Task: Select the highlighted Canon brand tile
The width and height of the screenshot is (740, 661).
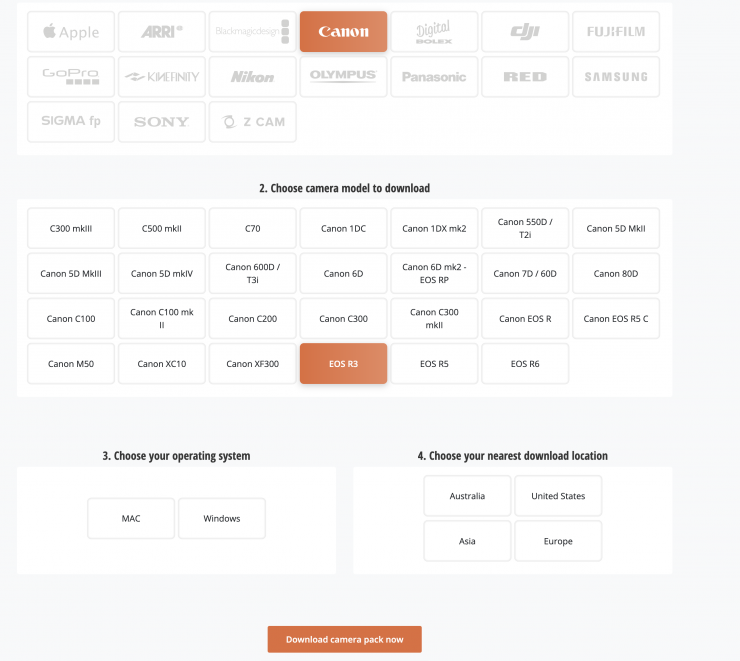Action: [x=343, y=32]
